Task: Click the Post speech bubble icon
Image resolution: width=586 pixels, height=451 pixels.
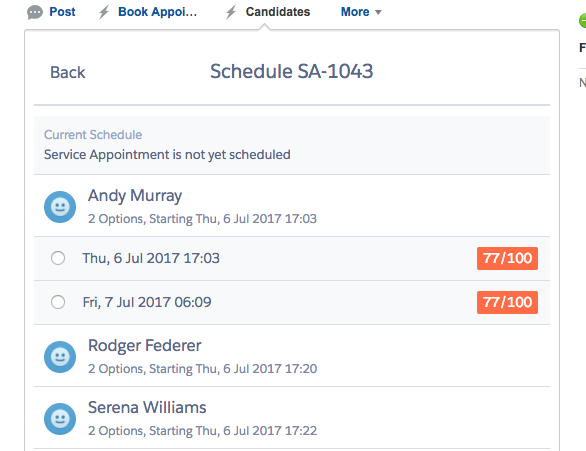Action: click(35, 13)
